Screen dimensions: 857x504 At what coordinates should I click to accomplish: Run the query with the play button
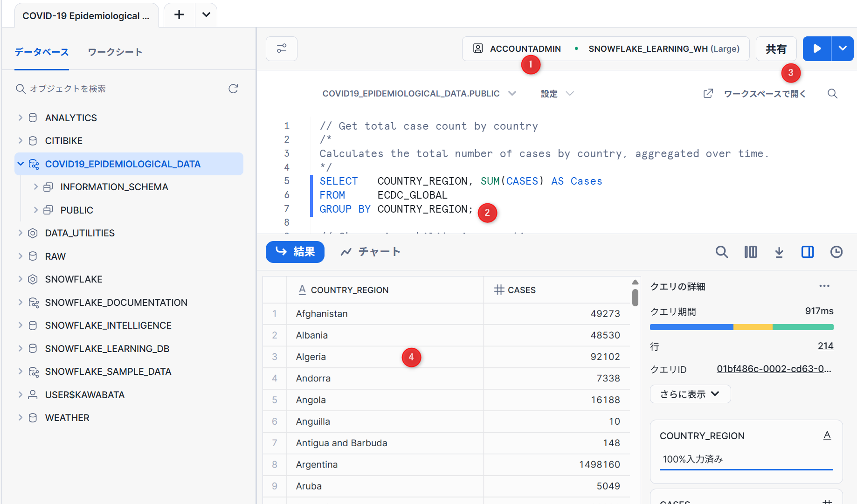(x=817, y=48)
